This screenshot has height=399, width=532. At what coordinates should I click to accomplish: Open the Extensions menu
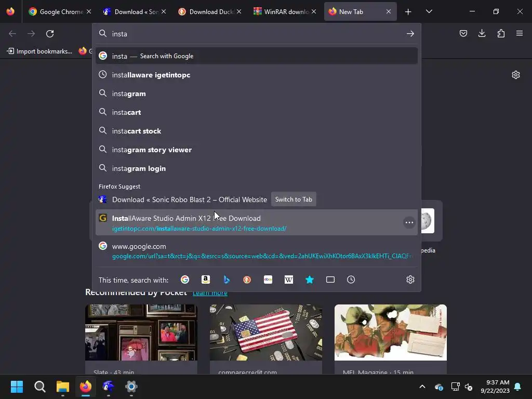501,33
